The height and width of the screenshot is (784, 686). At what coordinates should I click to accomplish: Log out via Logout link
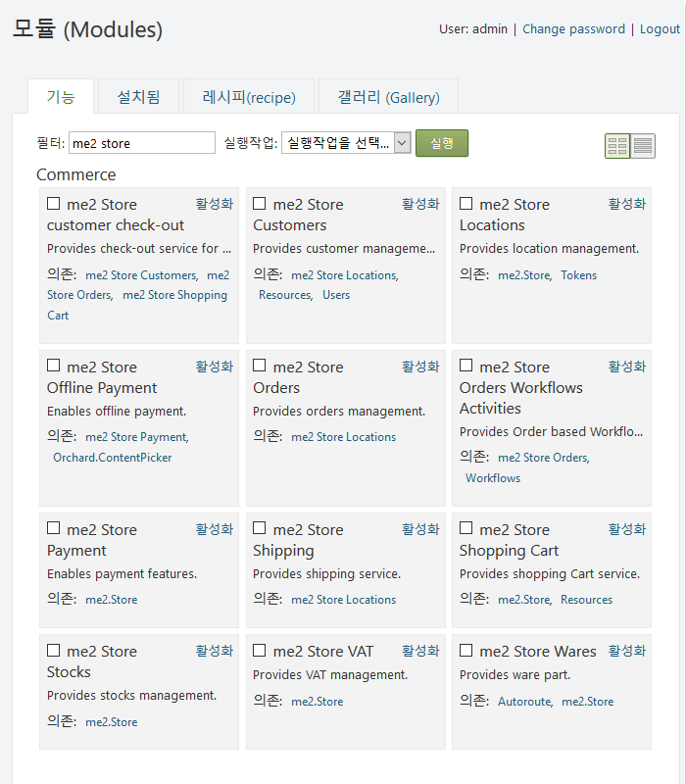pyautogui.click(x=660, y=29)
